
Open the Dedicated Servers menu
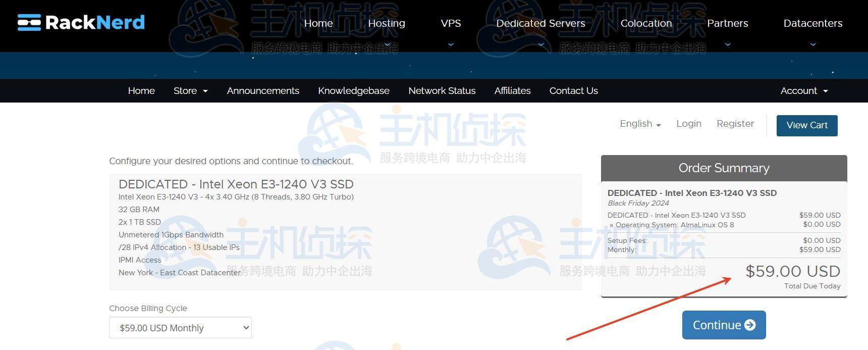pos(540,23)
